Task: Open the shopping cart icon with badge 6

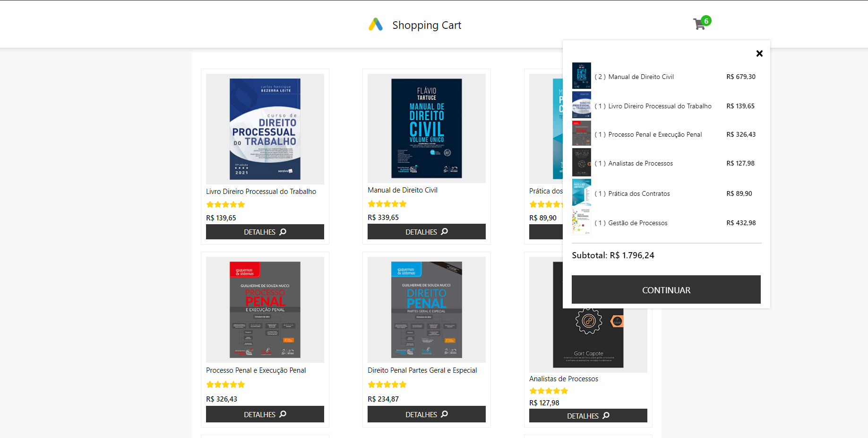Action: [702, 23]
